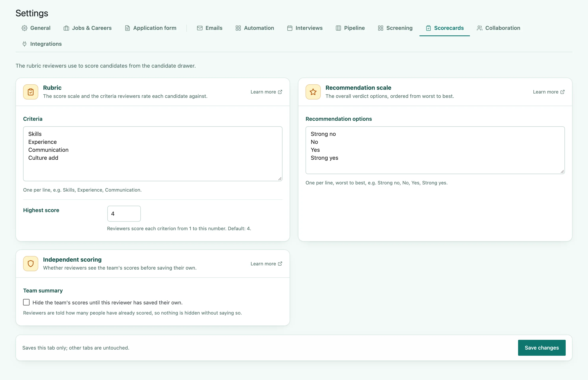This screenshot has height=380, width=588.
Task: Open Learn more link for Rubric
Action: pos(266,92)
